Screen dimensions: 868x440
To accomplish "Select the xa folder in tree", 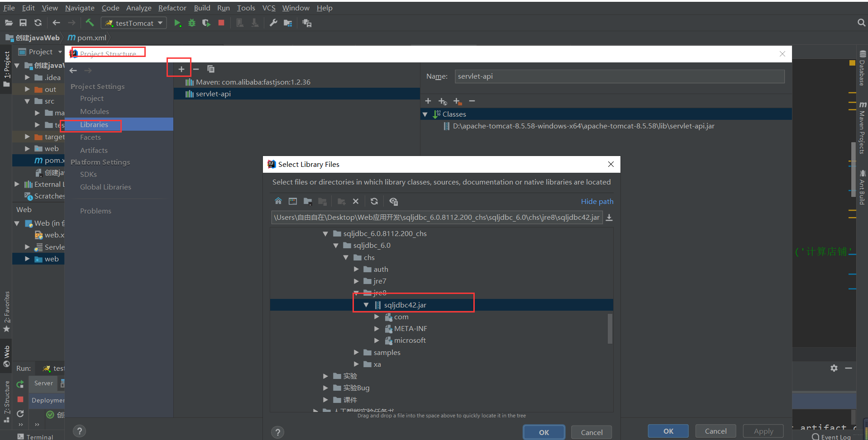I will tap(377, 364).
